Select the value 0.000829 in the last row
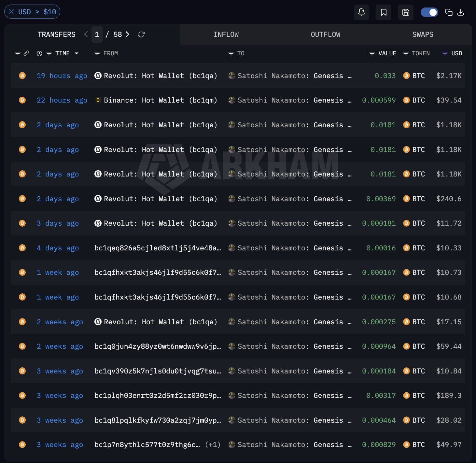476x463 pixels. point(379,445)
